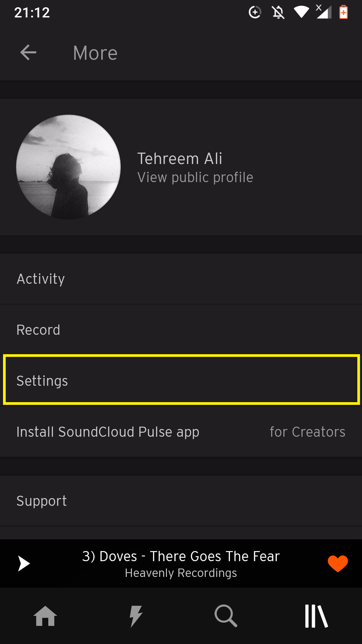Tap the battery status icon
362x644 pixels.
click(344, 12)
